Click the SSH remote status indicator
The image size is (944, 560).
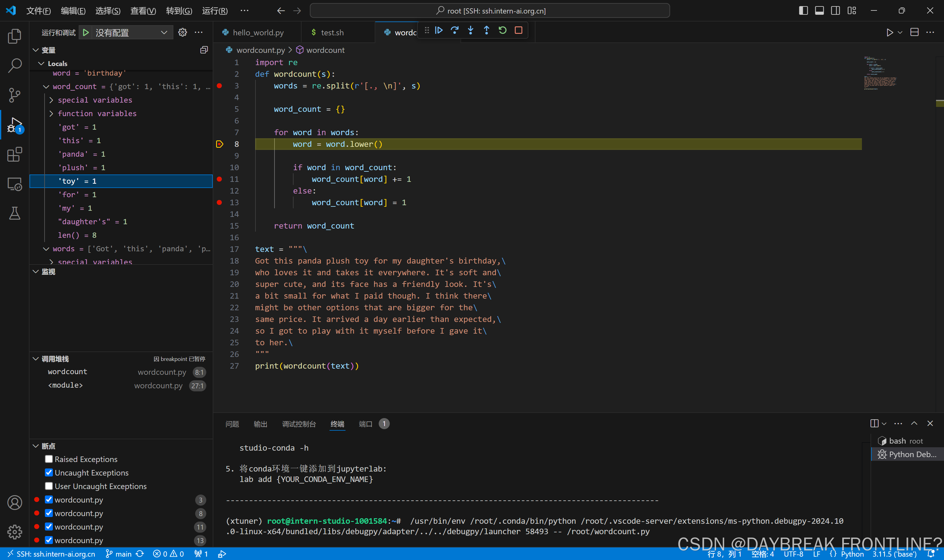point(51,554)
